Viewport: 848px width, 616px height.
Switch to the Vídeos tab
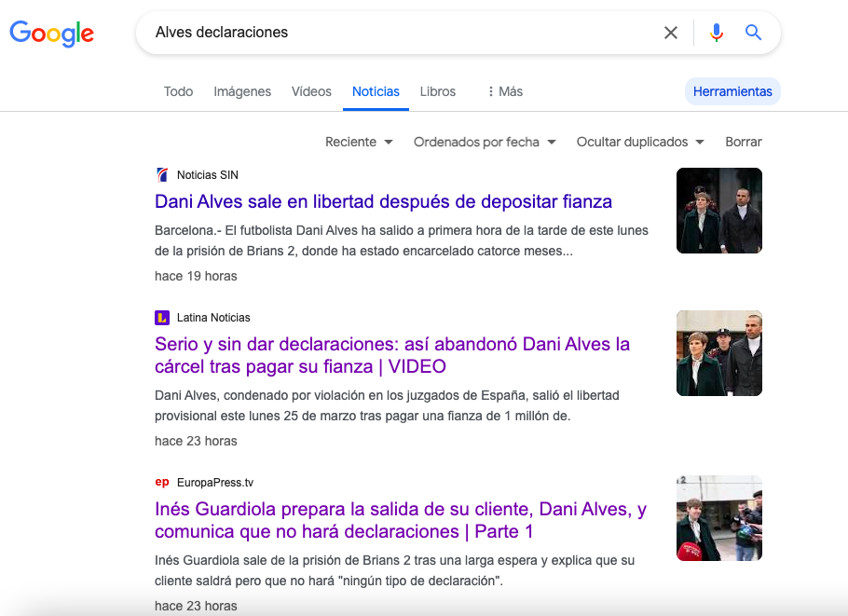tap(311, 91)
